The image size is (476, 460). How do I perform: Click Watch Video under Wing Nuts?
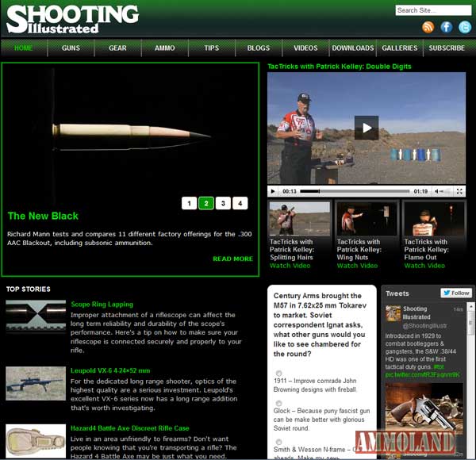357,266
